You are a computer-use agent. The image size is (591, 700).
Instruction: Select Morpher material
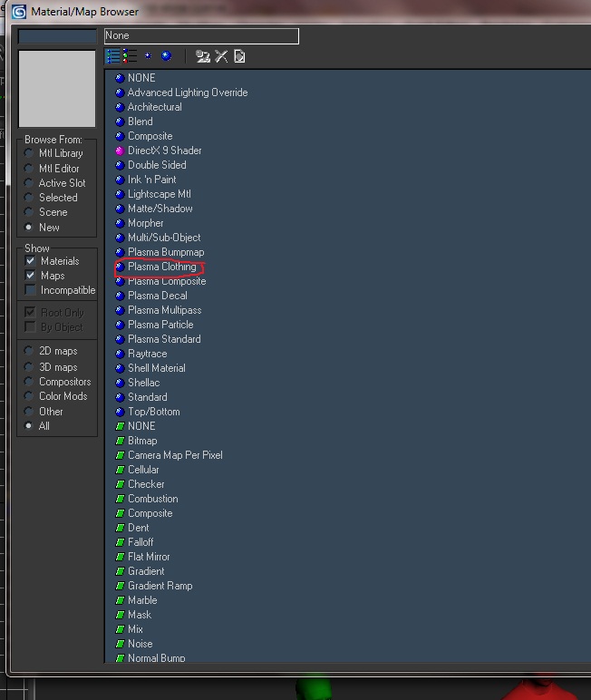click(146, 223)
